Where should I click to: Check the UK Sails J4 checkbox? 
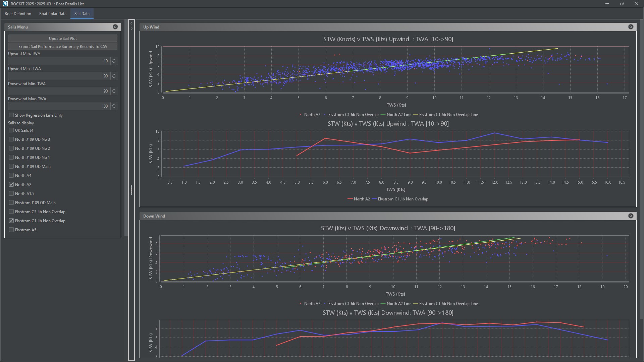pyautogui.click(x=11, y=130)
